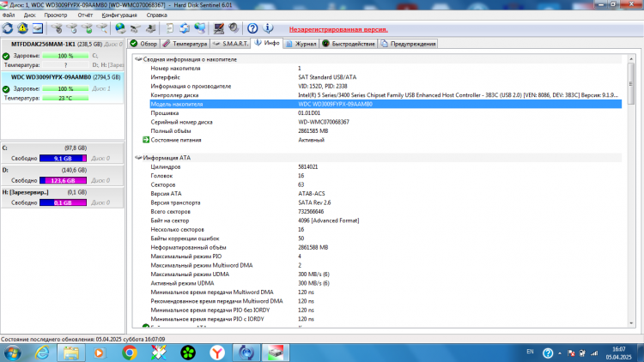Click the dark drive device toolbar icon
644x362 pixels.
pyautogui.click(x=151, y=28)
